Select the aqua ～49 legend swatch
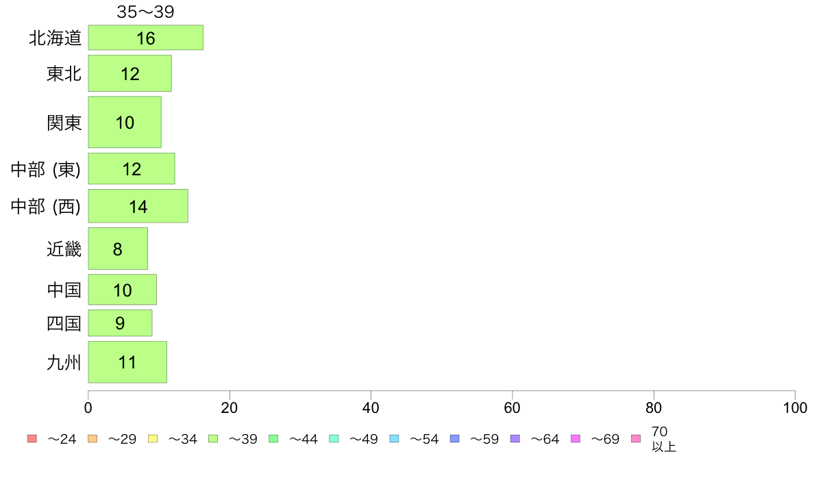This screenshot has height=504, width=814. [x=334, y=439]
